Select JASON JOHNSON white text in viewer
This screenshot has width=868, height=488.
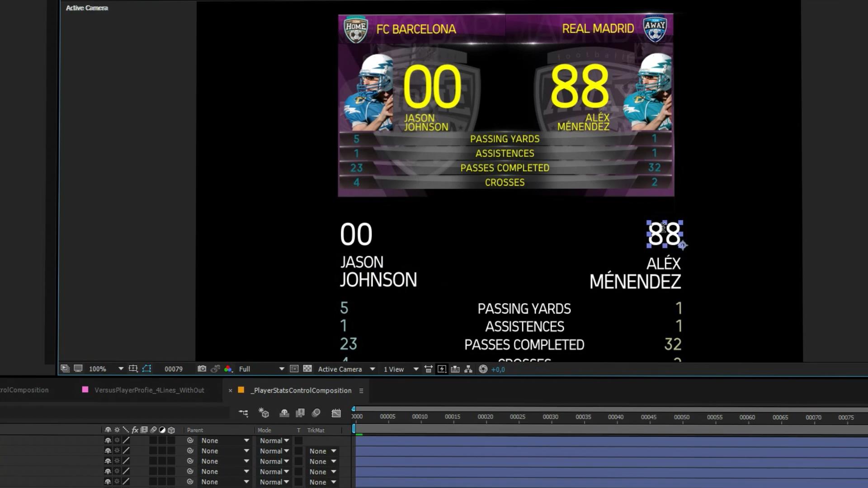pos(378,271)
